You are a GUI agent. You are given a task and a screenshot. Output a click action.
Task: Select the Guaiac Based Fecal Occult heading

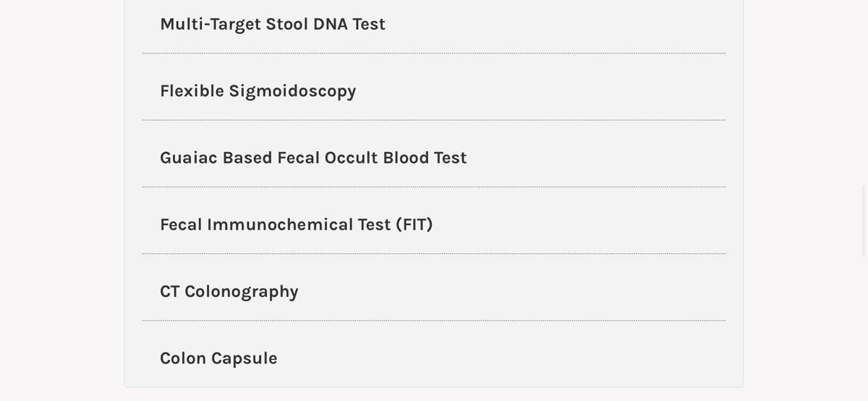tap(312, 158)
